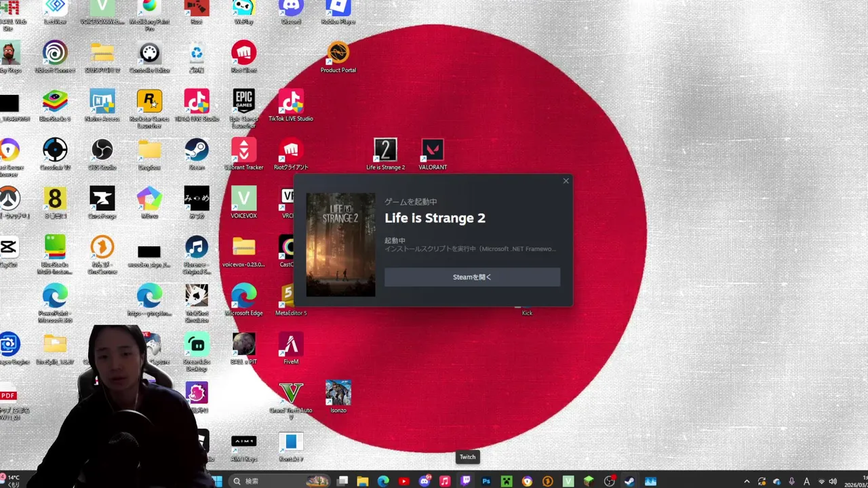Open File Explorer from the taskbar
The height and width of the screenshot is (488, 868).
[363, 481]
